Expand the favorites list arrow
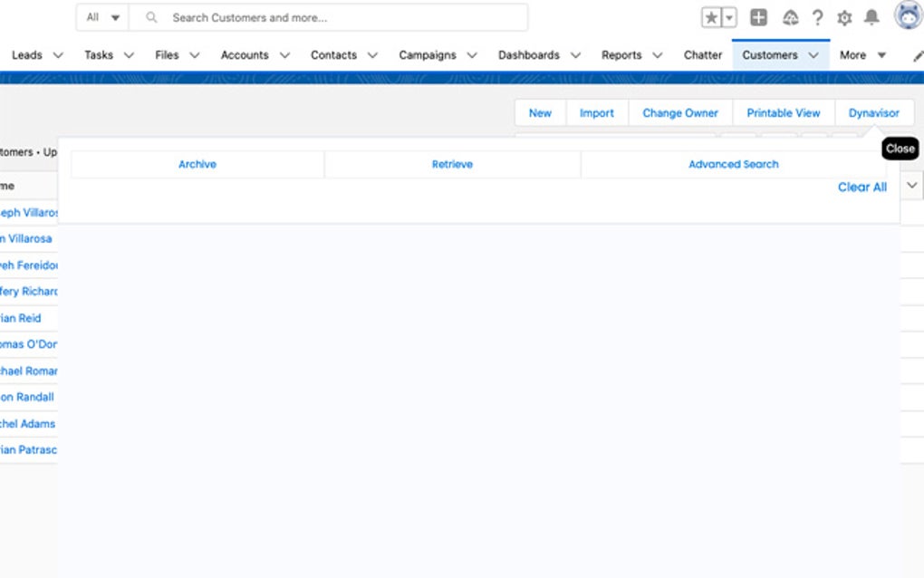 point(728,16)
